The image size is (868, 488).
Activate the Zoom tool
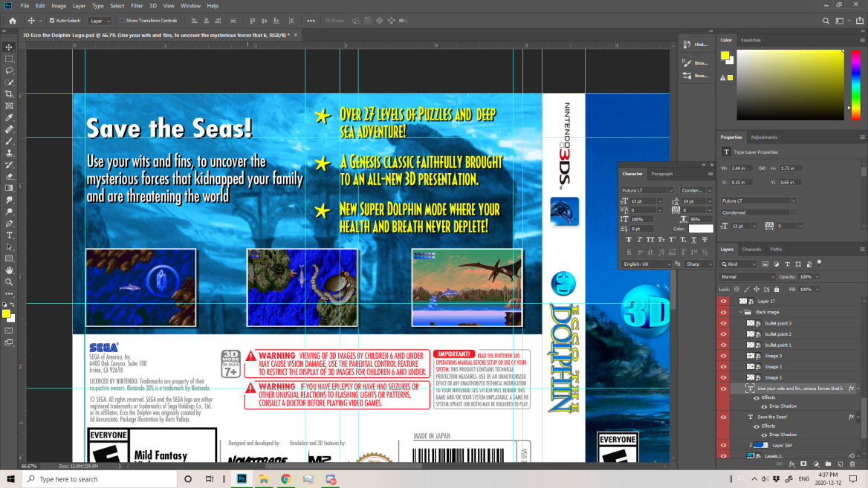click(x=9, y=282)
